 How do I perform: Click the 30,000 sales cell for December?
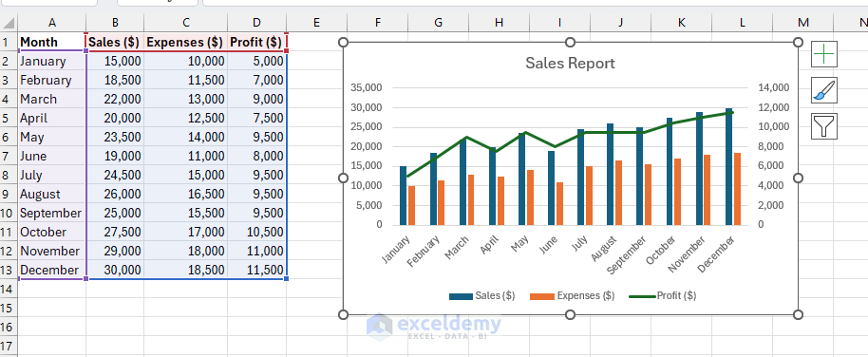pos(115,270)
